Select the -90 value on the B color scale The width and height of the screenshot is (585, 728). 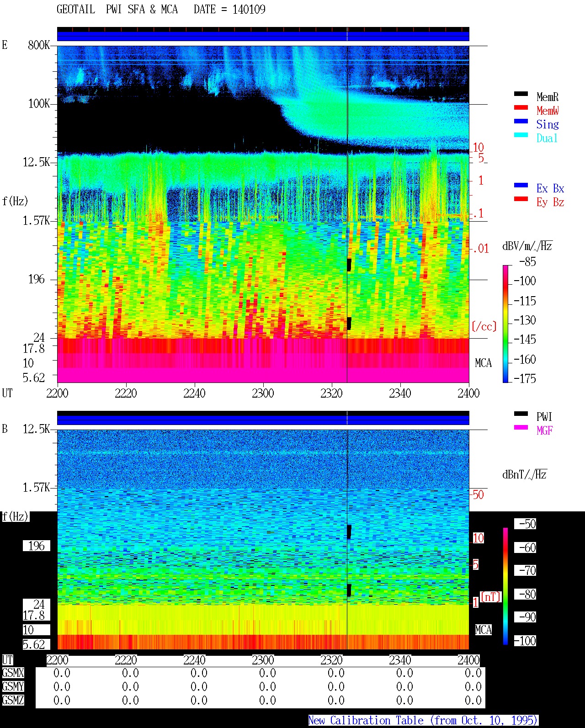(527, 617)
